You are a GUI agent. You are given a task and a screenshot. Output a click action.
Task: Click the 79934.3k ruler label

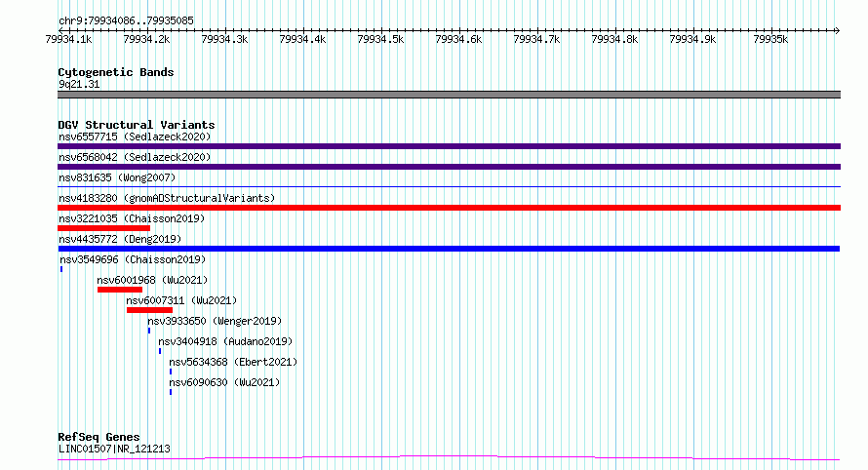tap(224, 40)
